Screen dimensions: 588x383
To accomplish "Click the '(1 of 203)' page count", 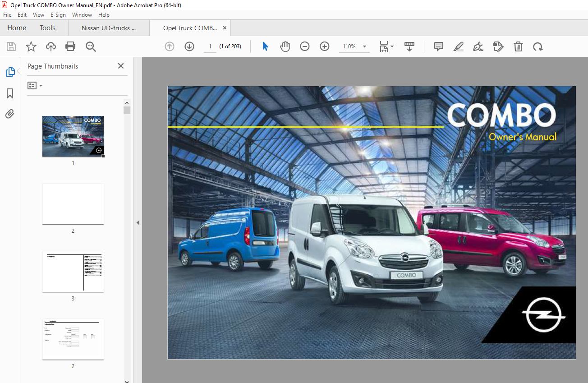I will [x=230, y=46].
